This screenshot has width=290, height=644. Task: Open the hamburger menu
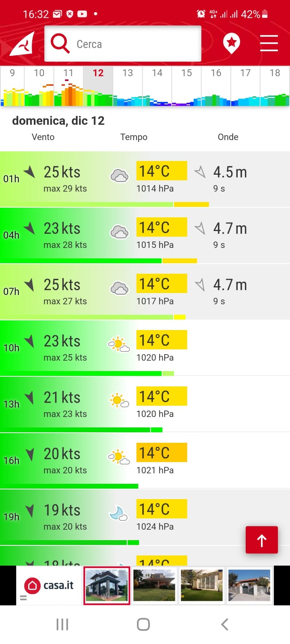[269, 43]
